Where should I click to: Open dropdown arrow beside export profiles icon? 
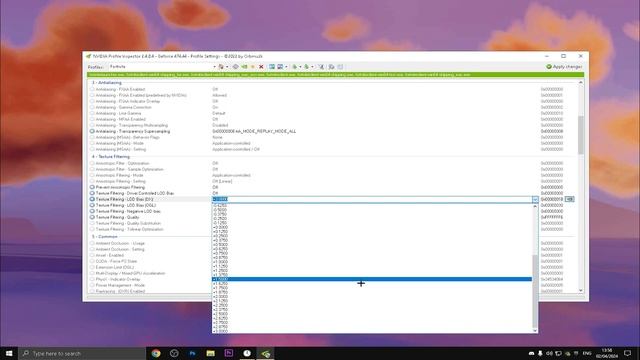click(300, 67)
